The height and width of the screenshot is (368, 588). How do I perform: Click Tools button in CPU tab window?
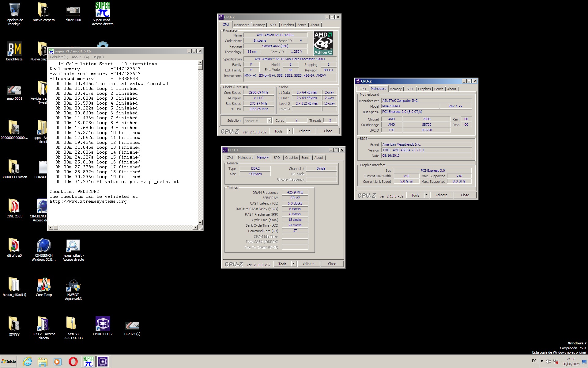click(278, 131)
